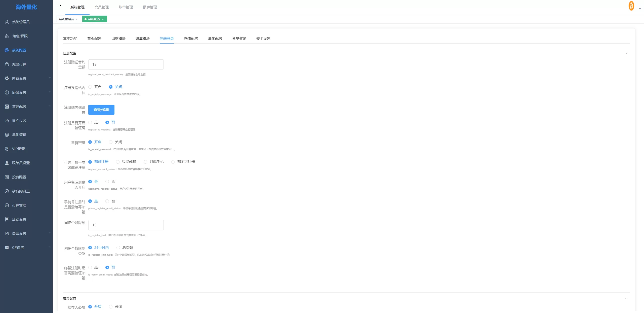Viewport: 644px width, 313px height.
Task: Click the 量化策略 database icon
Action: [7, 135]
